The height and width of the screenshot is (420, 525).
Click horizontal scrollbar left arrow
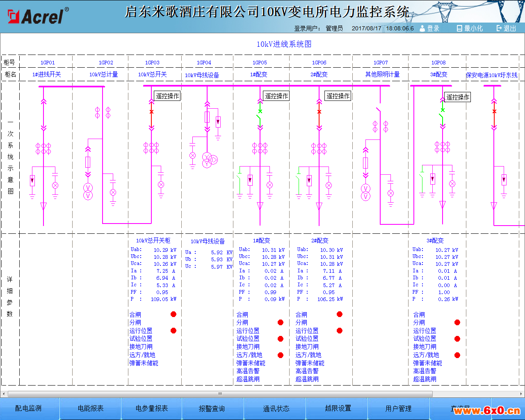(x=4, y=394)
